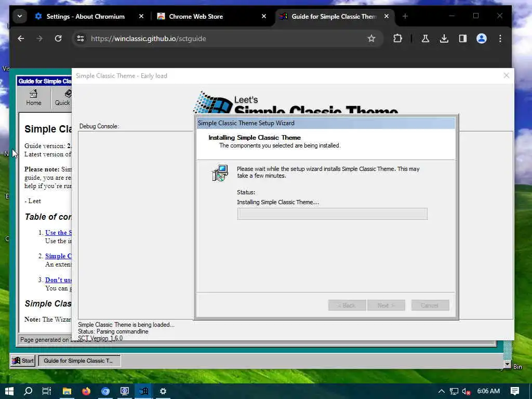Toggle the browser side panel
The width and height of the screenshot is (532, 399).
(462, 38)
